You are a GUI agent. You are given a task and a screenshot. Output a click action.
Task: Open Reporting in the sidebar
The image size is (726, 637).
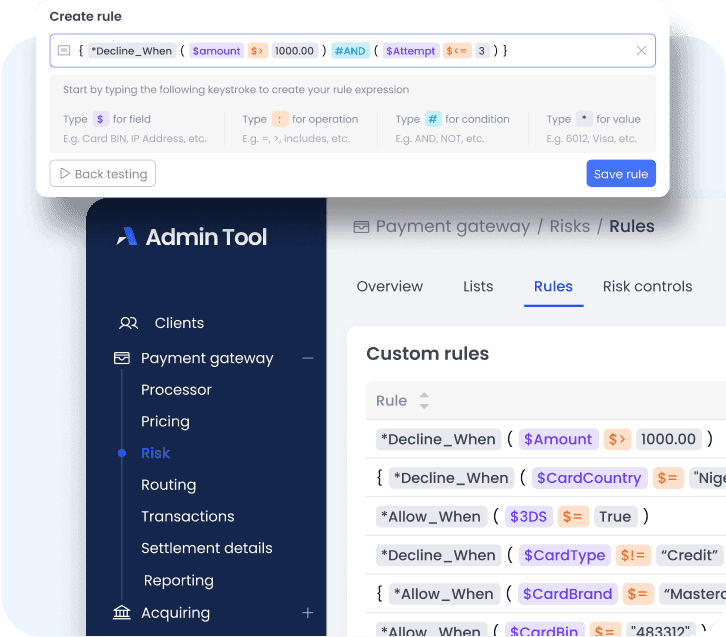pos(179,581)
